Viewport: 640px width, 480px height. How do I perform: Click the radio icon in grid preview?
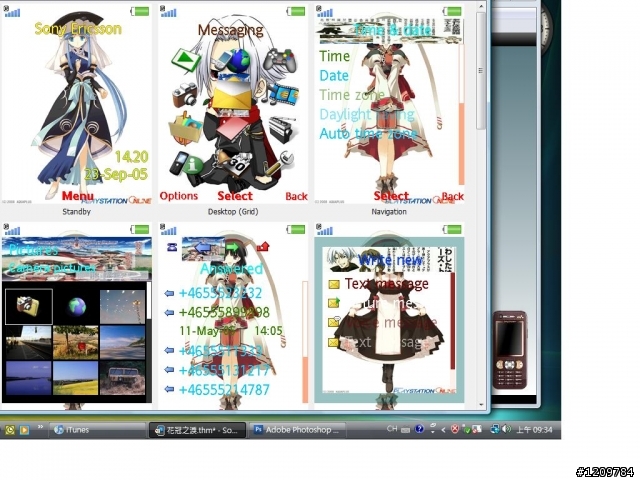(282, 129)
